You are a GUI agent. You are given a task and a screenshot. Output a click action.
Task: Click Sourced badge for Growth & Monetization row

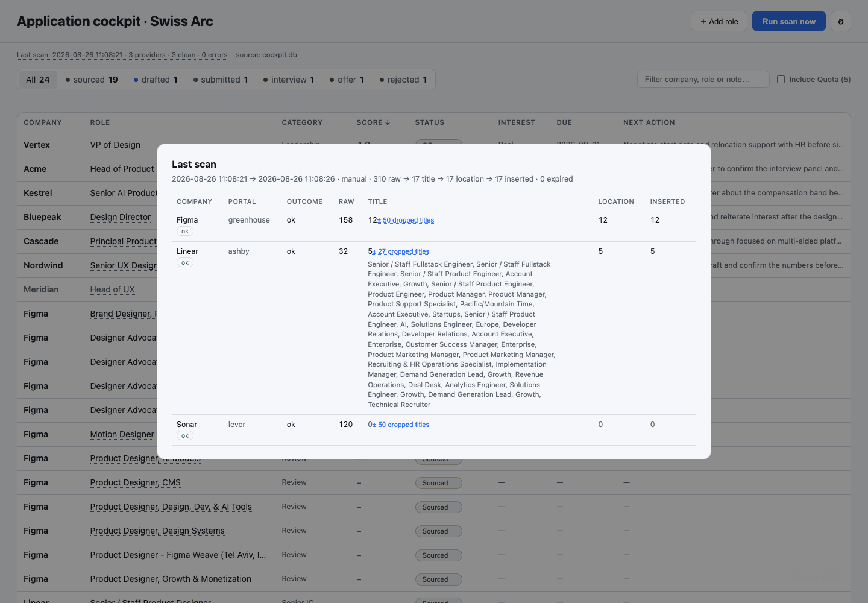point(438,579)
